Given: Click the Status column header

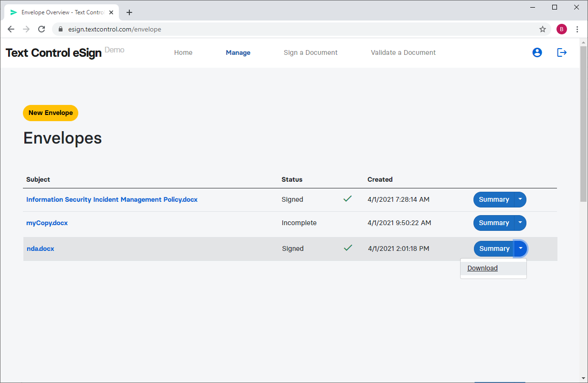Looking at the screenshot, I should [292, 179].
